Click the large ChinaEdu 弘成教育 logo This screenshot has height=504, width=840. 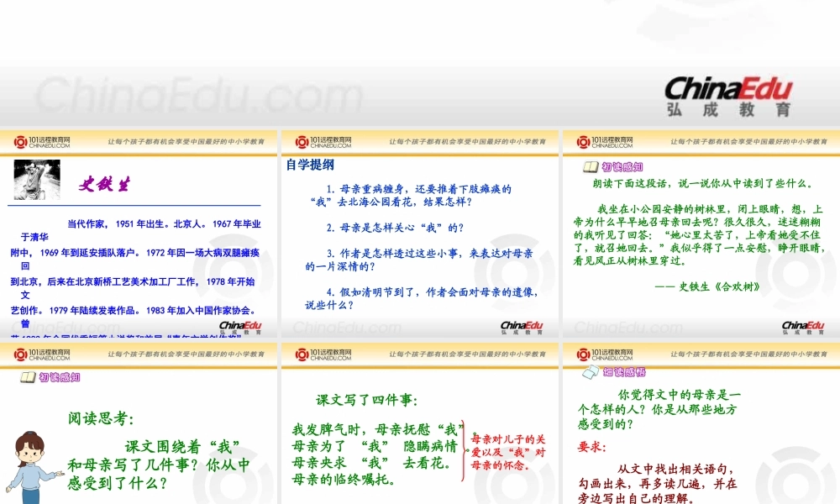[x=728, y=97]
